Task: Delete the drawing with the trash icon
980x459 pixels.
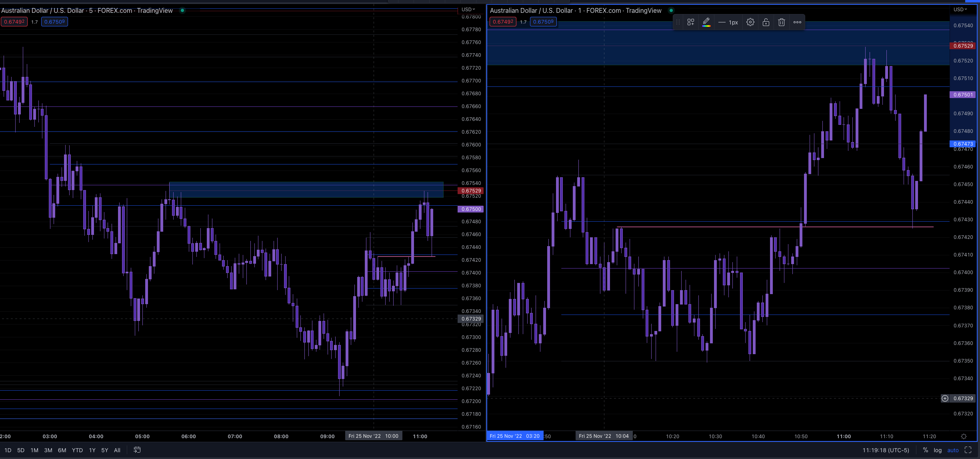Action: point(782,22)
